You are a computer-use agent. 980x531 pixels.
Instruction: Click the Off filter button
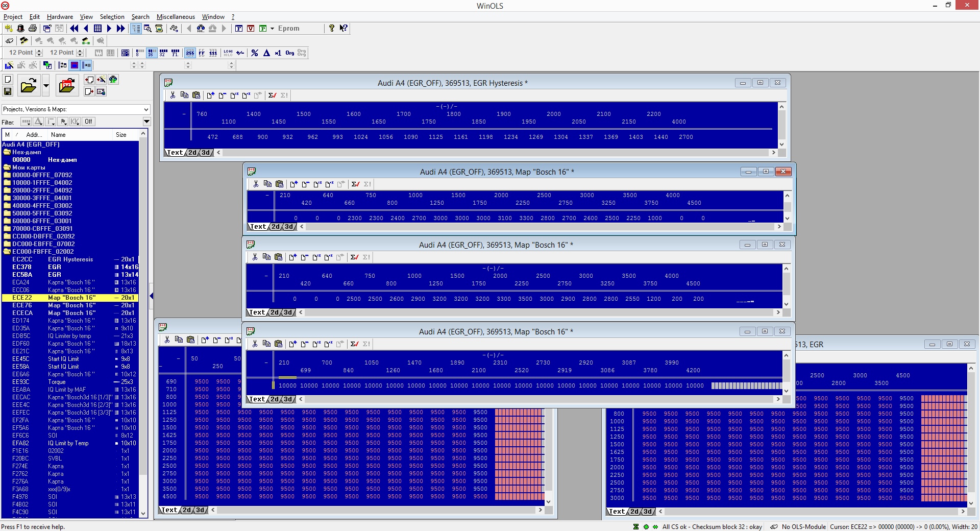click(x=88, y=122)
